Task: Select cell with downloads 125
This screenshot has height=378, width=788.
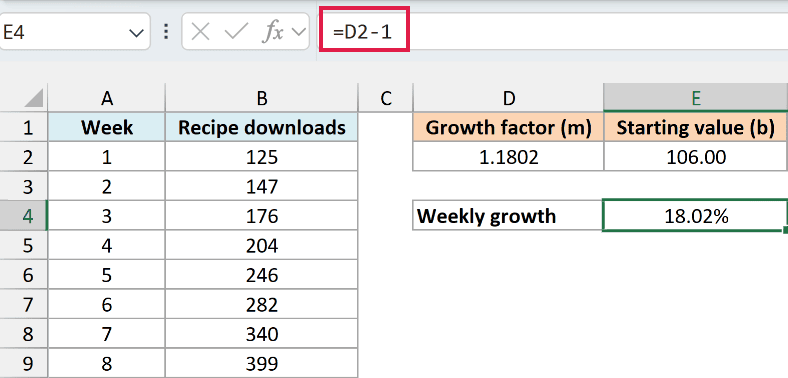Action: point(261,157)
